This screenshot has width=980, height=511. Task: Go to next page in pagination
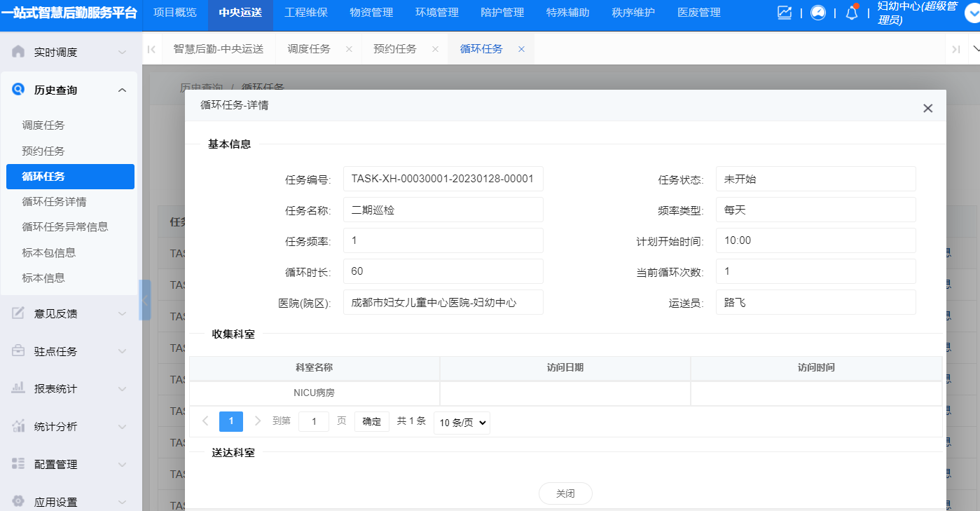[258, 421]
